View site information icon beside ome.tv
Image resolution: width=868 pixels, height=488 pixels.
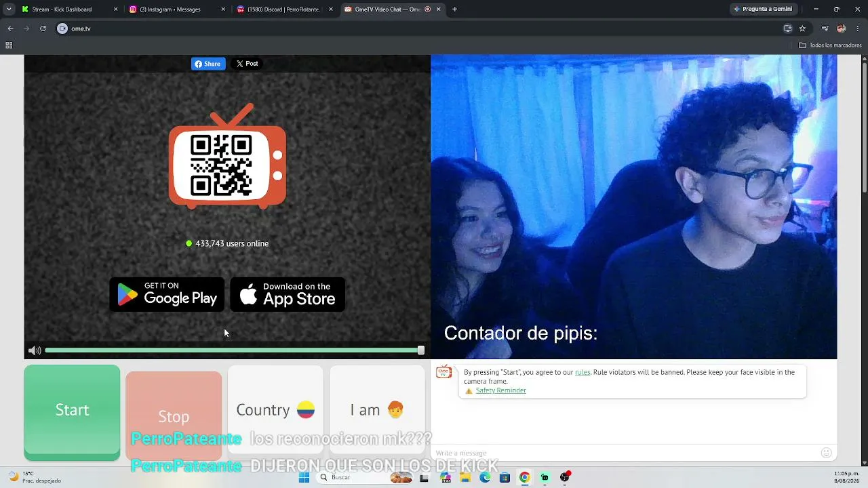[x=62, y=28]
